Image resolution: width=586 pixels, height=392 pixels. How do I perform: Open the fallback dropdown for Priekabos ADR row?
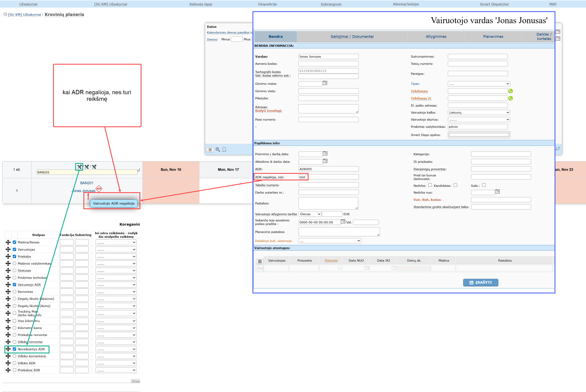pyautogui.click(x=116, y=370)
